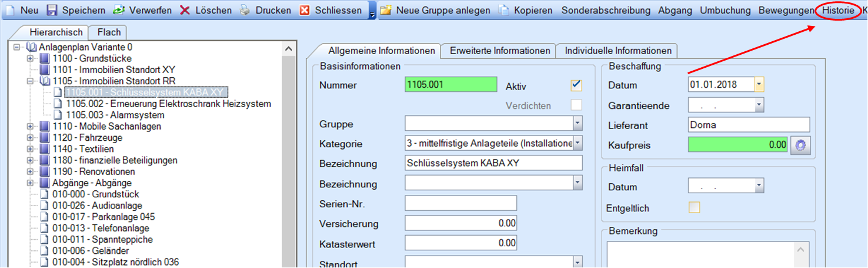Click the Neue Gruppe anlegen folder icon

pyautogui.click(x=386, y=11)
